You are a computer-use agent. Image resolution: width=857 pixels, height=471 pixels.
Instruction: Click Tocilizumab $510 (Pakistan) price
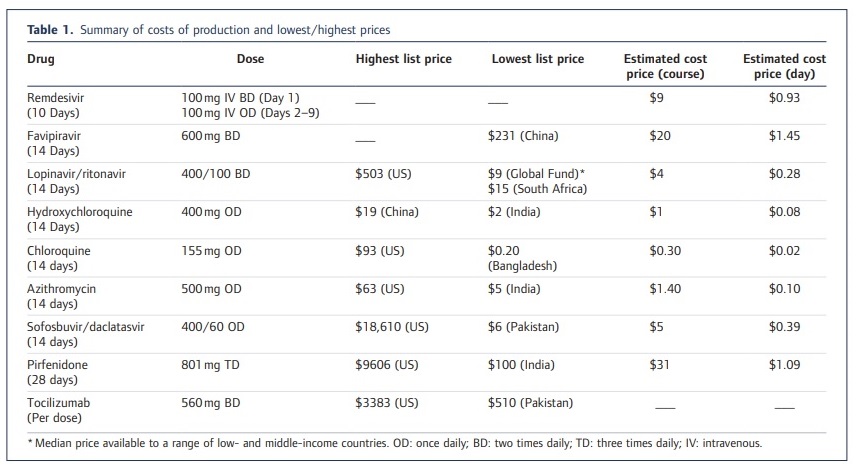[530, 403]
